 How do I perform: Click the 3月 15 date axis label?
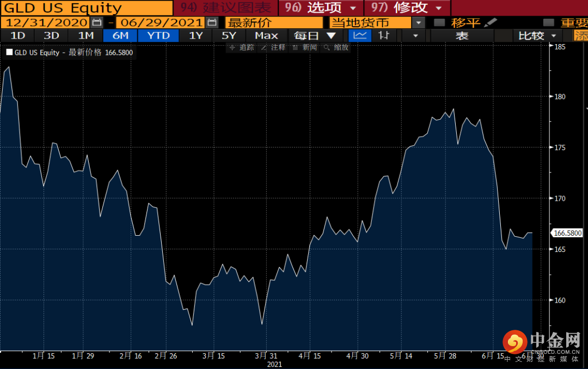pos(213,356)
